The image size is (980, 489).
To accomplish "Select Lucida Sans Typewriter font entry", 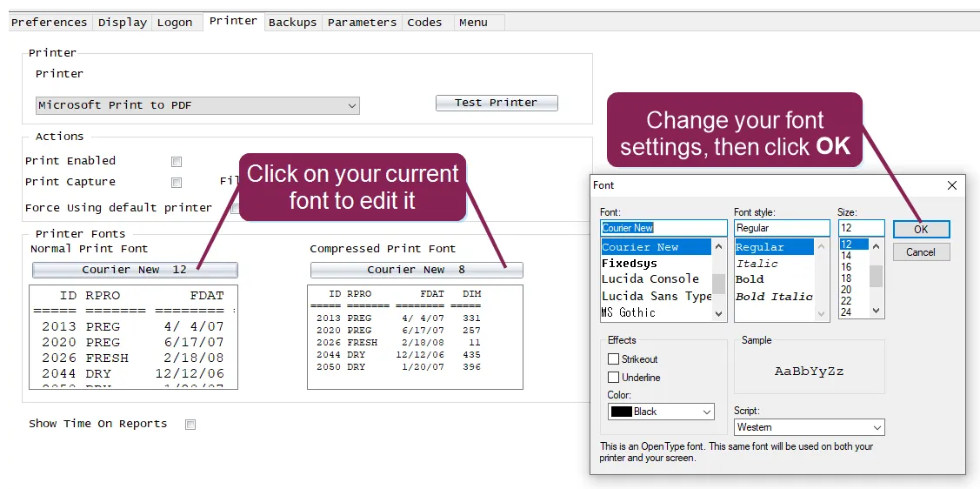I will pyautogui.click(x=656, y=296).
